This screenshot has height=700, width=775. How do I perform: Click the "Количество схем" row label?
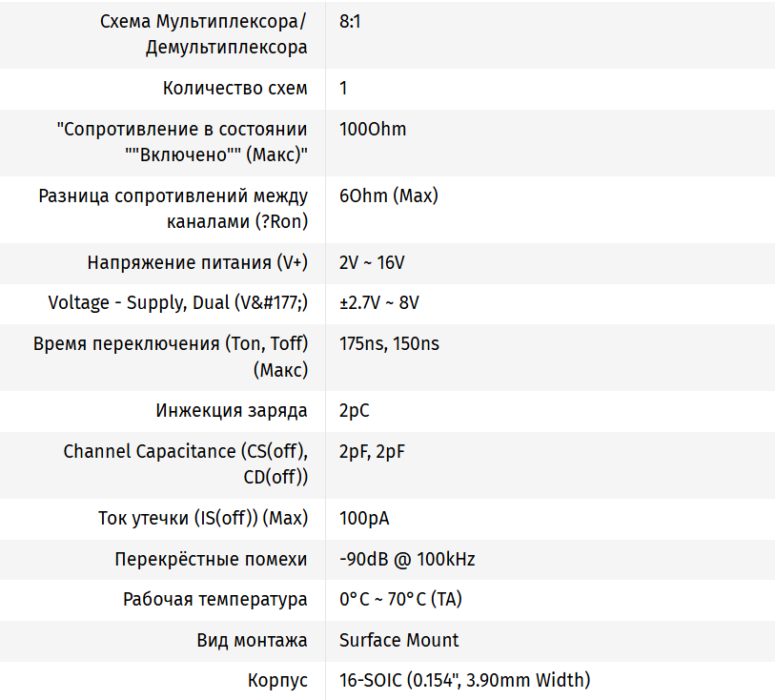coord(235,89)
